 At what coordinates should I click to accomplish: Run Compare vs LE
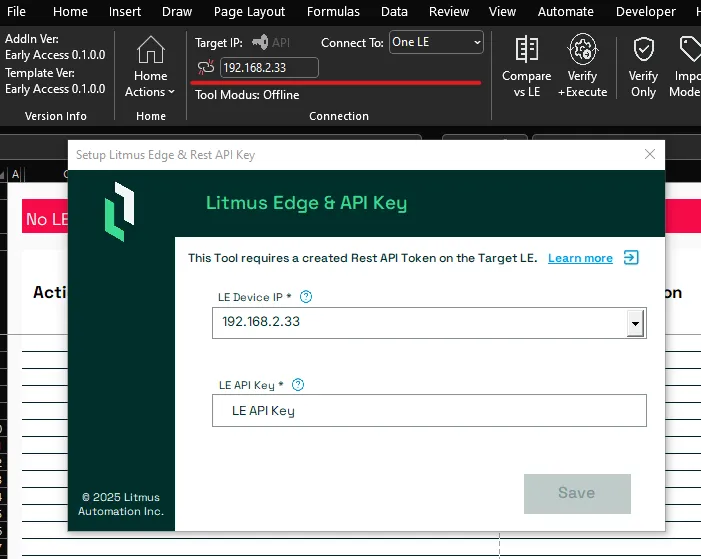point(526,66)
